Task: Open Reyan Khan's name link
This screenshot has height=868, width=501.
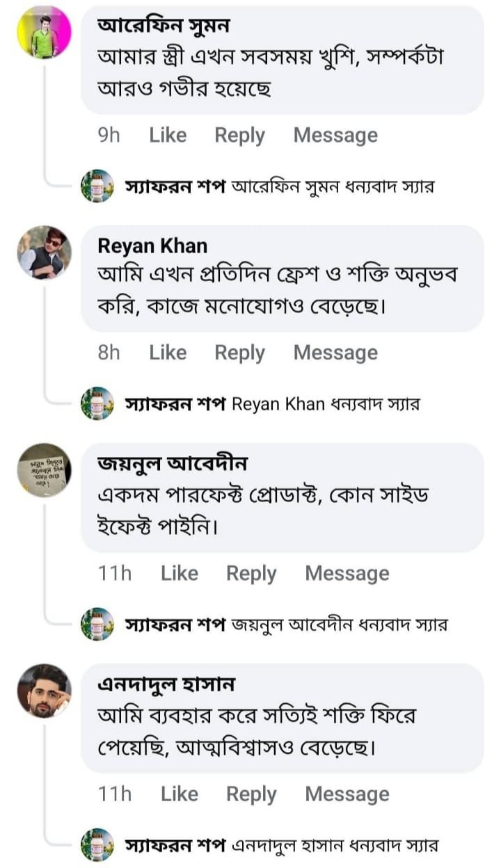Action: (x=152, y=246)
